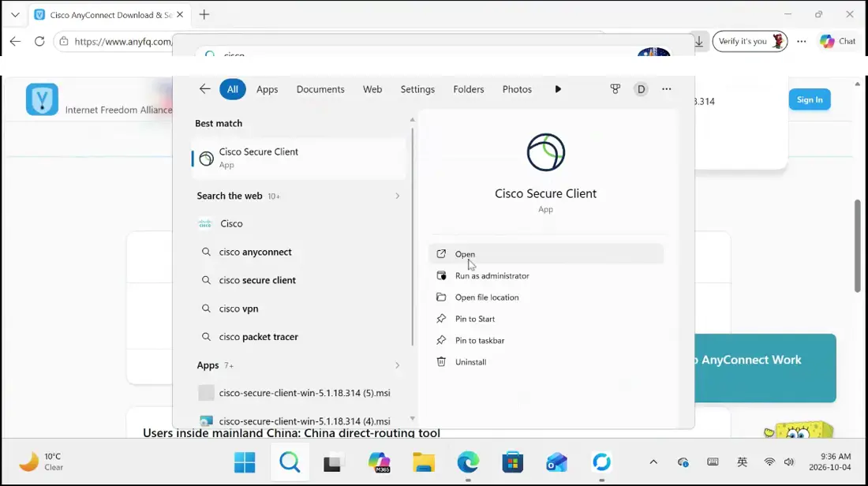This screenshot has width=868, height=486.
Task: Search web for cisco secure client
Action: pos(299,280)
